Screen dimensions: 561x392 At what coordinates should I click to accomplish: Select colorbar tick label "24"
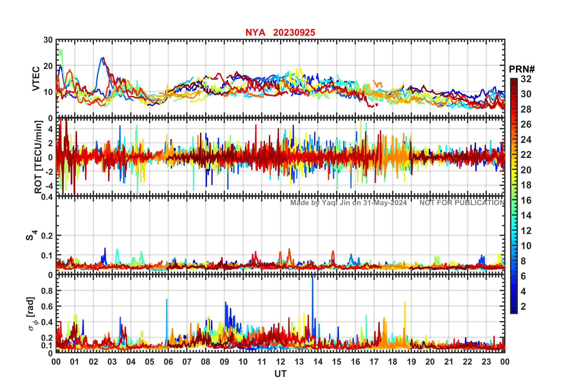coord(526,140)
